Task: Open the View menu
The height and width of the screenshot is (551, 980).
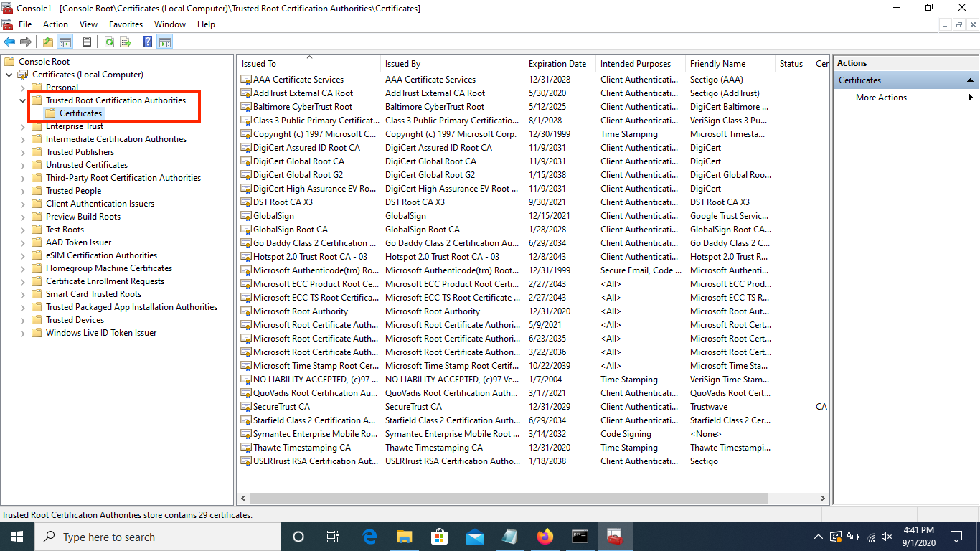Action: click(x=88, y=24)
